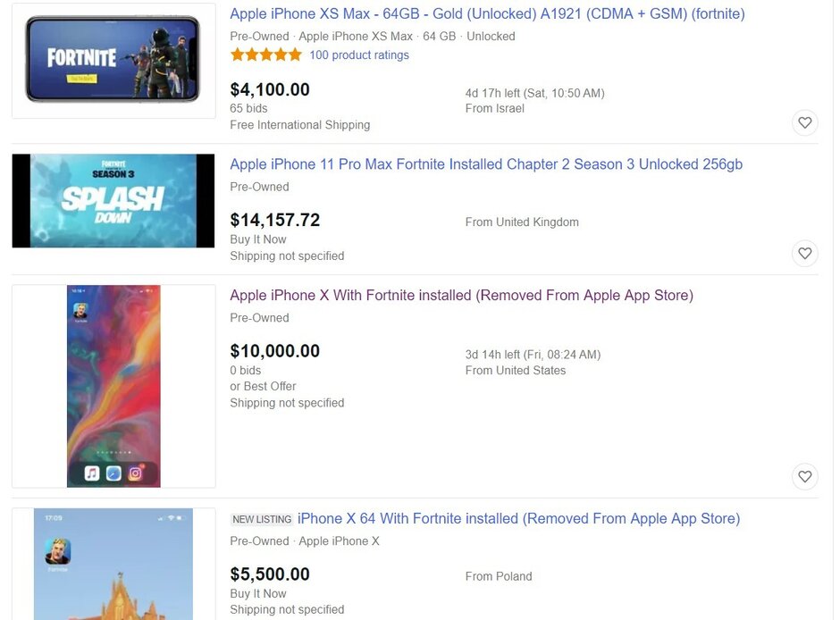Click the rainbow wallpaper iPhone thumbnail
The image size is (840, 620).
tap(113, 384)
